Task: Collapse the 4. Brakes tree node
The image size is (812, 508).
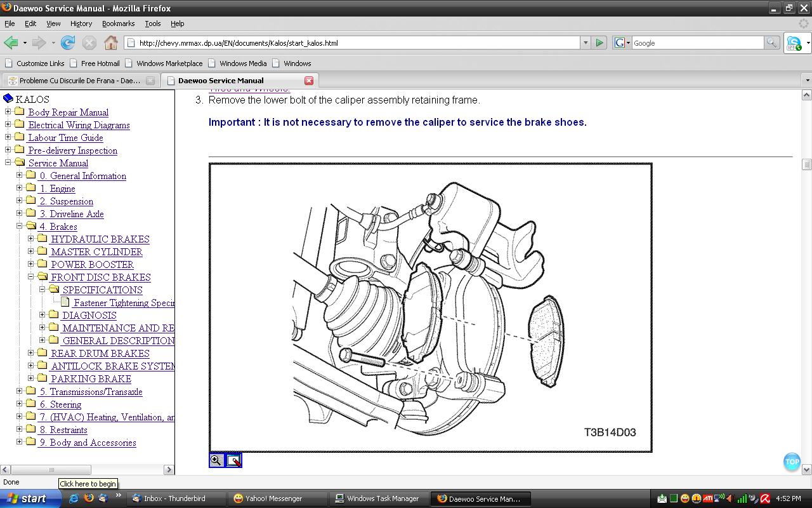Action: 20,226
